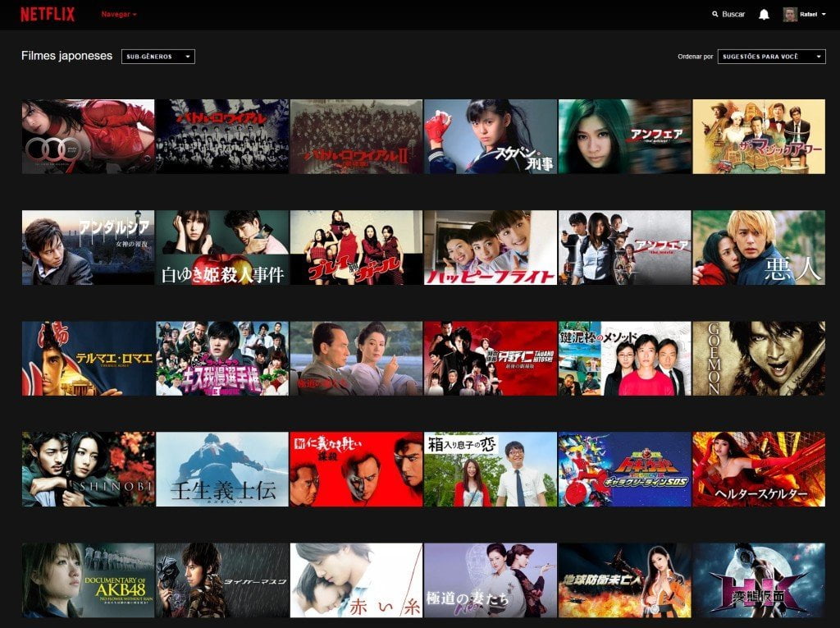Click the Filmes japoneses heading

click(x=67, y=56)
